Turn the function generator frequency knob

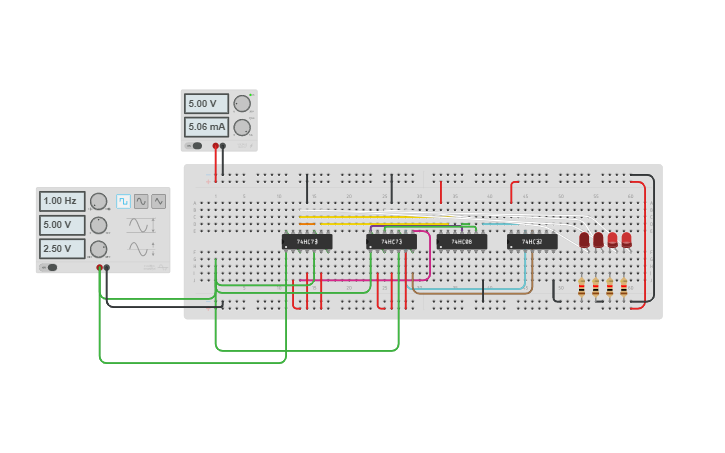click(x=98, y=202)
